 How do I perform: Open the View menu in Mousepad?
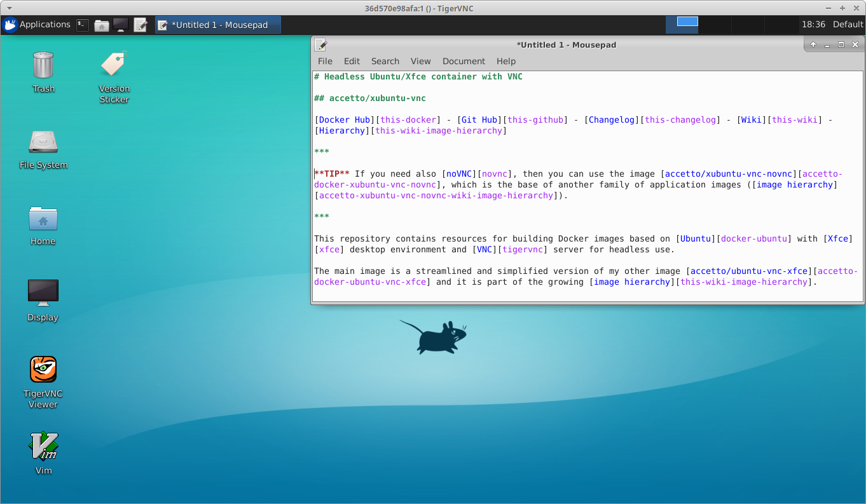point(420,61)
